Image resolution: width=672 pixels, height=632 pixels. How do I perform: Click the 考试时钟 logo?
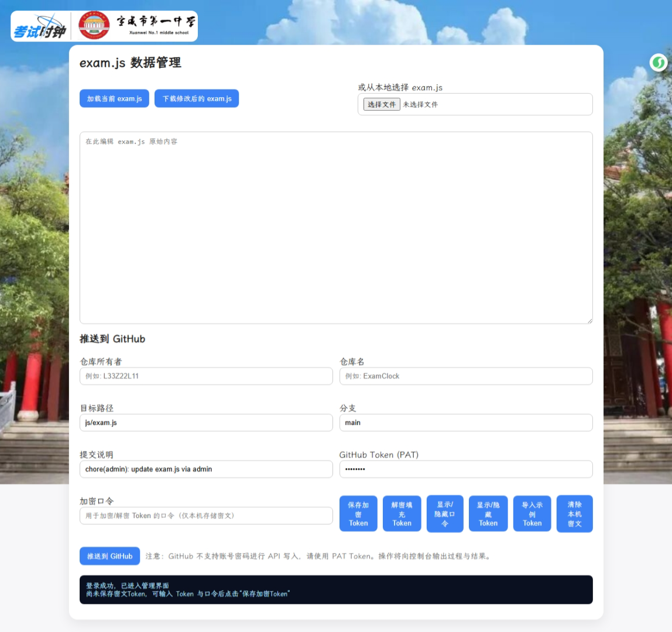(x=40, y=27)
